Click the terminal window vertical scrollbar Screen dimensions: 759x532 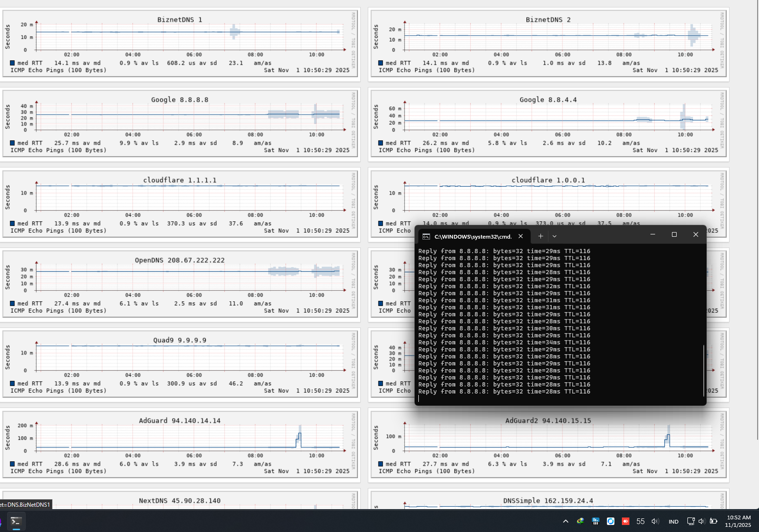703,370
